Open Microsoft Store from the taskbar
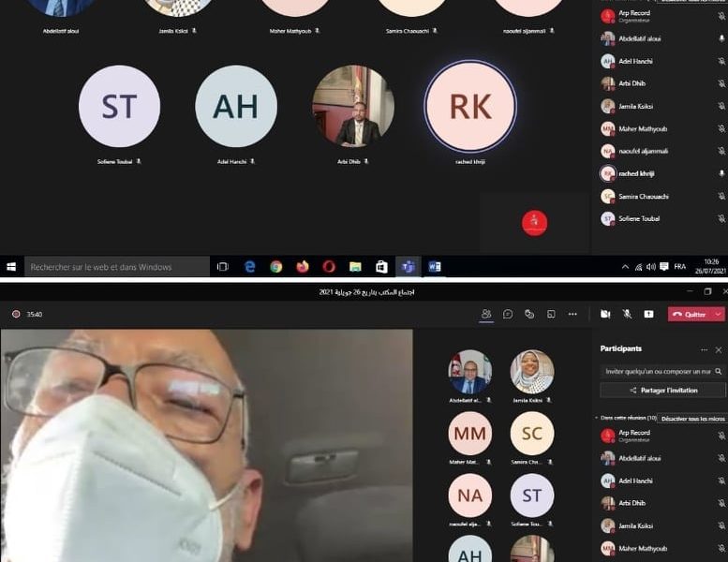 tap(381, 267)
